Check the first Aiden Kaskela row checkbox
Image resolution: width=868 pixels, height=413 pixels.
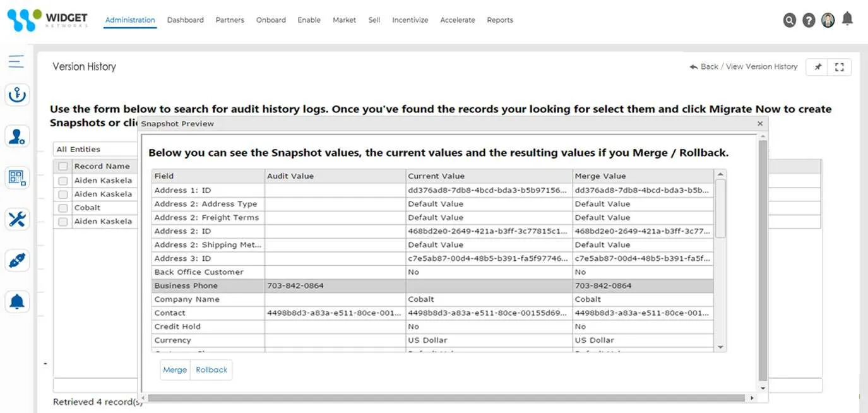[63, 181]
